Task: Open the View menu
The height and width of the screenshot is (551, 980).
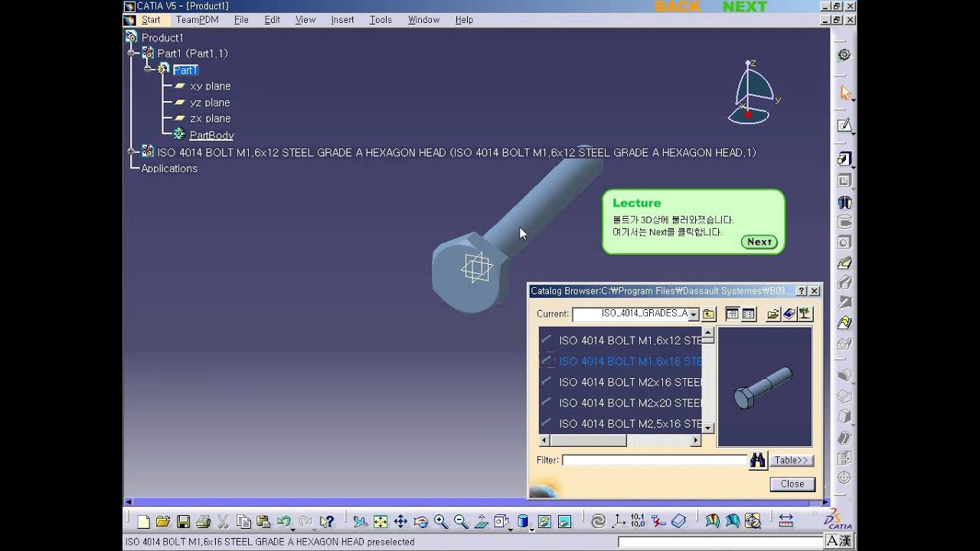Action: point(305,20)
